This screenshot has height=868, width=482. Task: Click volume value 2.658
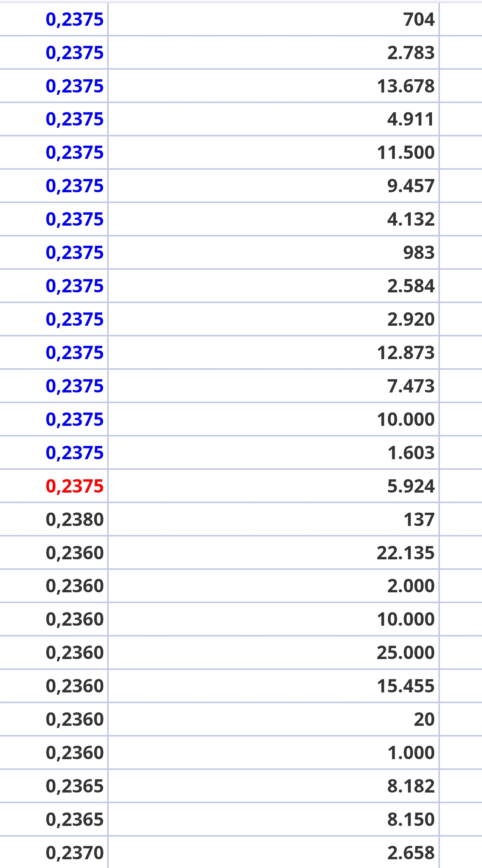pos(411,853)
